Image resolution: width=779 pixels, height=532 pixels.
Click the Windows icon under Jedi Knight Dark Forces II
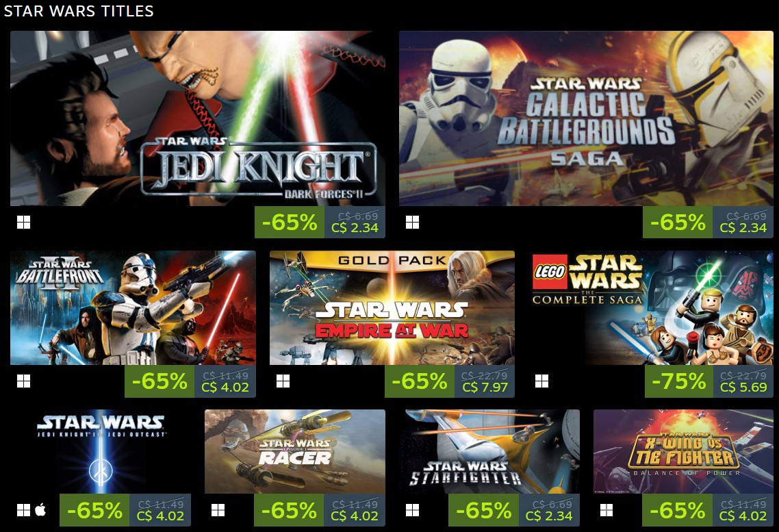pyautogui.click(x=23, y=222)
